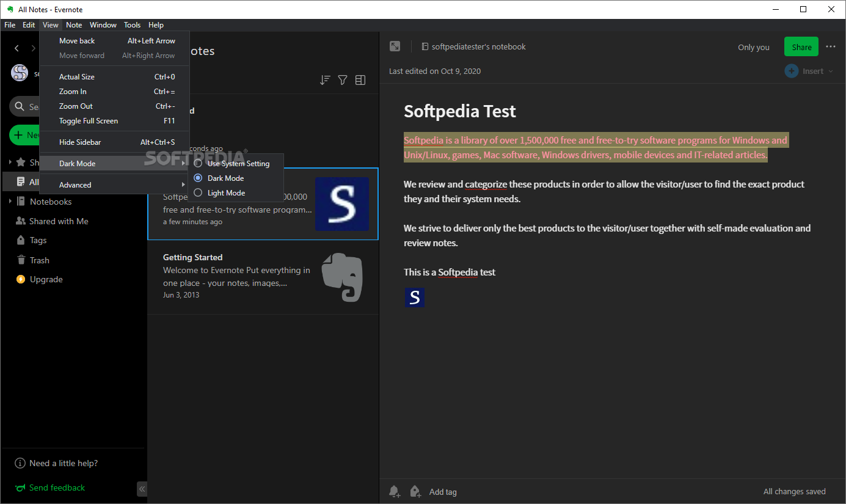Click the Trash bin icon
The width and height of the screenshot is (846, 504).
pyautogui.click(x=21, y=260)
